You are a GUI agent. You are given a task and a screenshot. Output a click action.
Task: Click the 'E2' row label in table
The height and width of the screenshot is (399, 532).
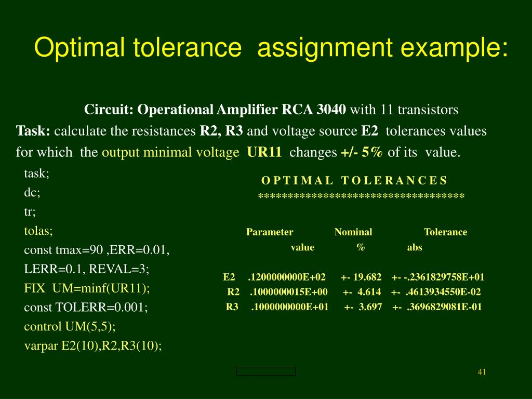point(229,277)
